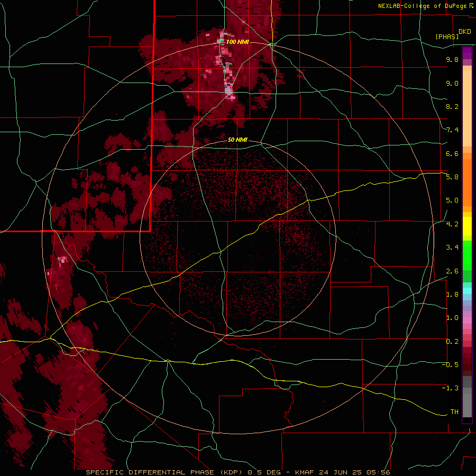
Task: Click the 9.0 legend value
Action: click(x=452, y=83)
